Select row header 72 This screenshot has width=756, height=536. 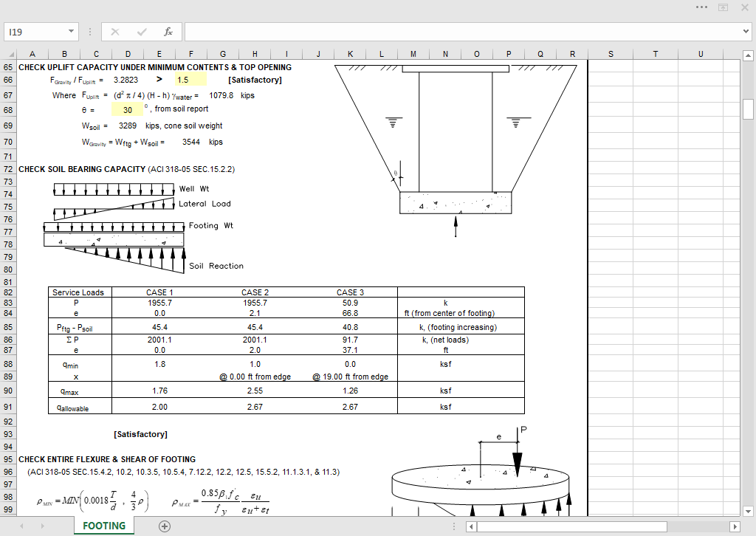[x=8, y=169]
